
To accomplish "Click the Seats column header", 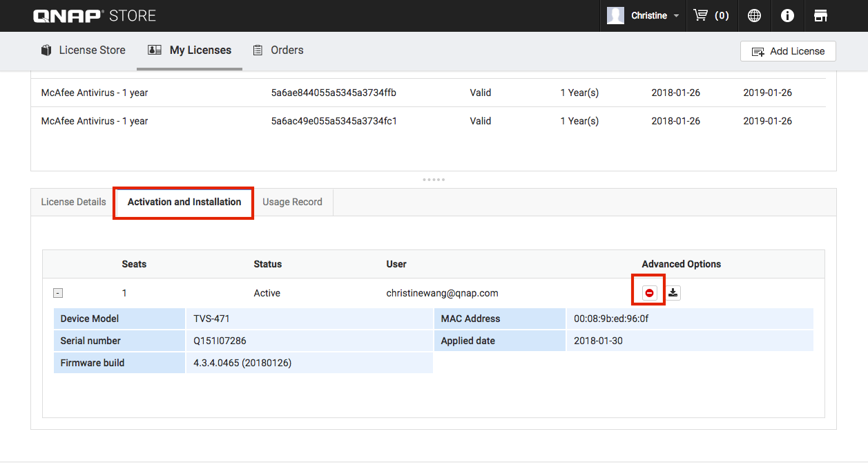I will pyautogui.click(x=134, y=264).
